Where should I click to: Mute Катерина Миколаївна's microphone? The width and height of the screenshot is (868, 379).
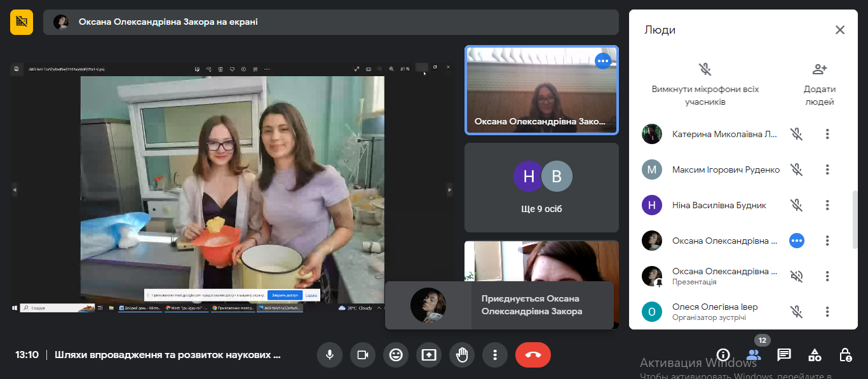coord(797,134)
